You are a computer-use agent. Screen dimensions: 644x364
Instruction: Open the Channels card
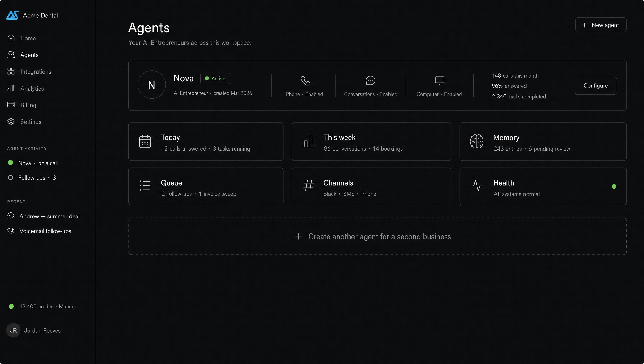point(371,186)
